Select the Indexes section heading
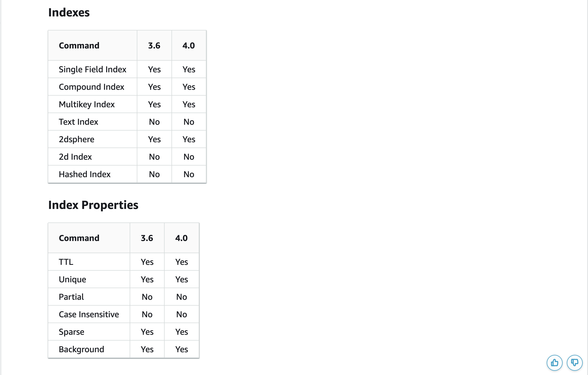588x375 pixels. (x=69, y=12)
